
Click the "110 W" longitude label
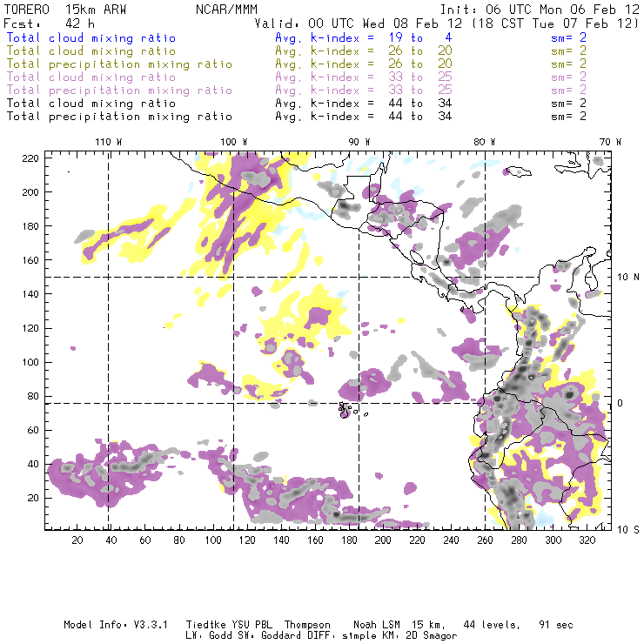click(109, 142)
